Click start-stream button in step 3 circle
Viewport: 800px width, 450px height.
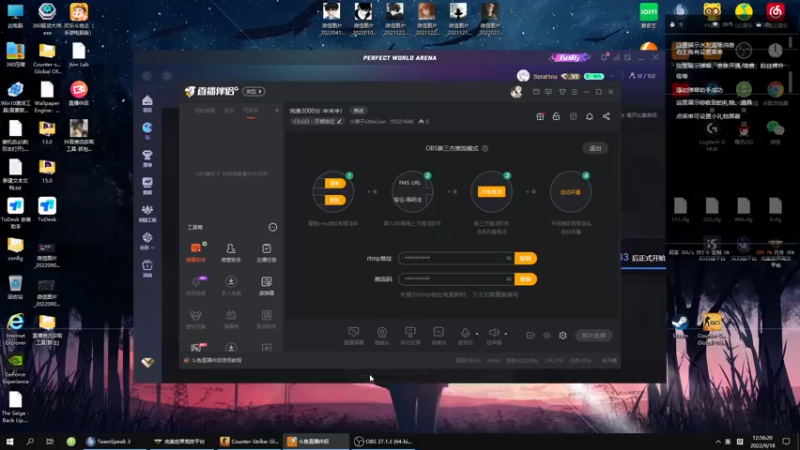[x=491, y=192]
